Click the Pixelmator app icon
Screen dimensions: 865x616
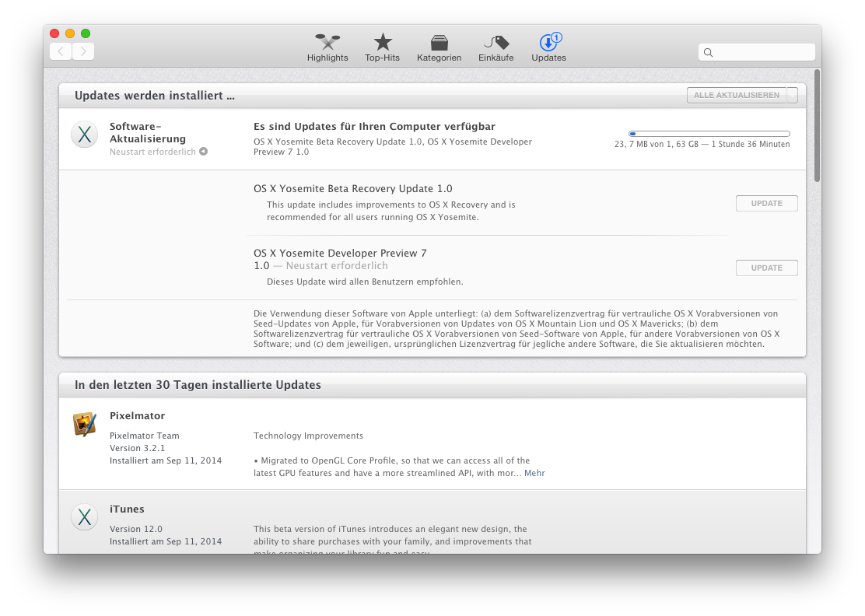tap(85, 424)
